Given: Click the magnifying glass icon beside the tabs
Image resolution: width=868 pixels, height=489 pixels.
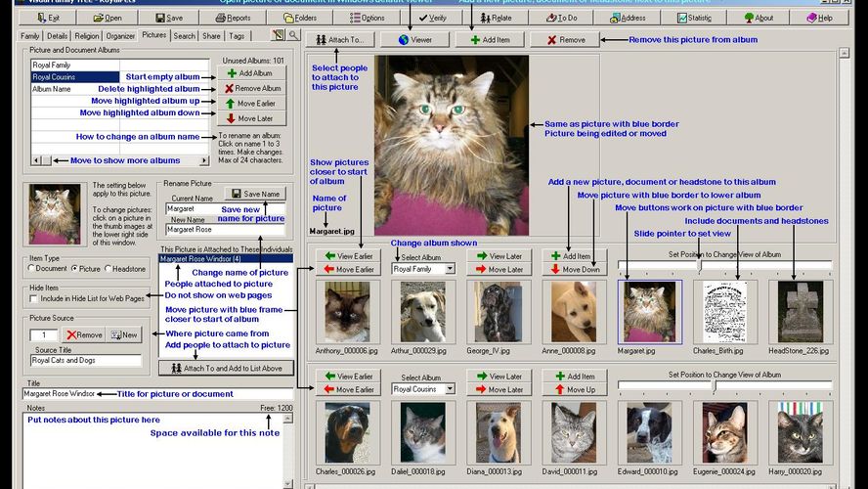Looking at the screenshot, I should pos(292,35).
